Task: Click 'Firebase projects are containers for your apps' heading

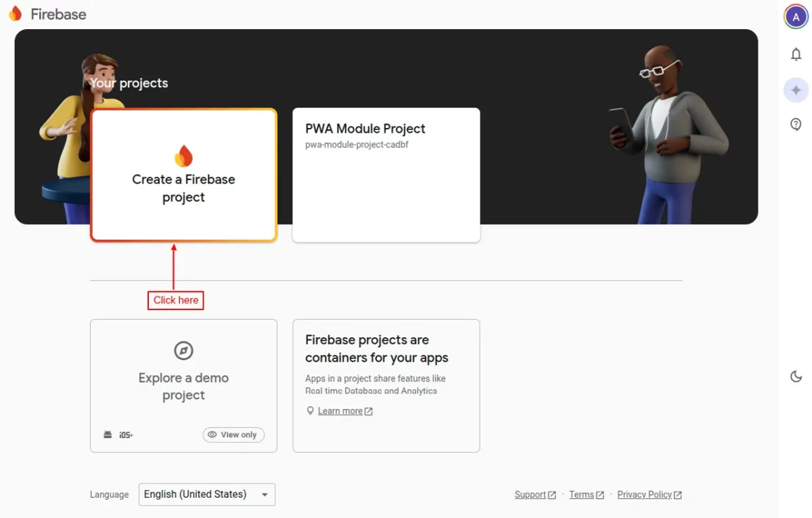Action: click(x=377, y=349)
